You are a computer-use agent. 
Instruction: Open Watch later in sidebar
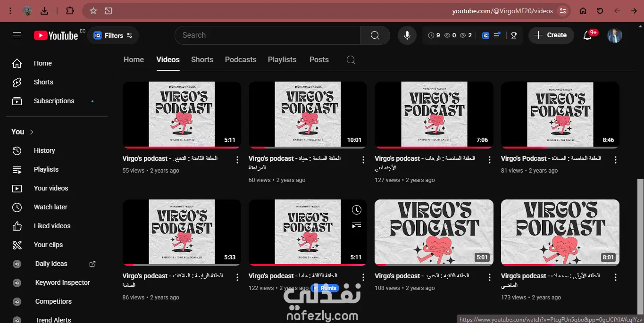[57, 207]
